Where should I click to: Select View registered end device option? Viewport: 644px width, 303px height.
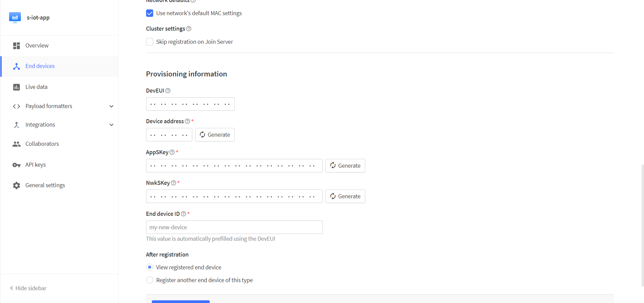point(150,267)
